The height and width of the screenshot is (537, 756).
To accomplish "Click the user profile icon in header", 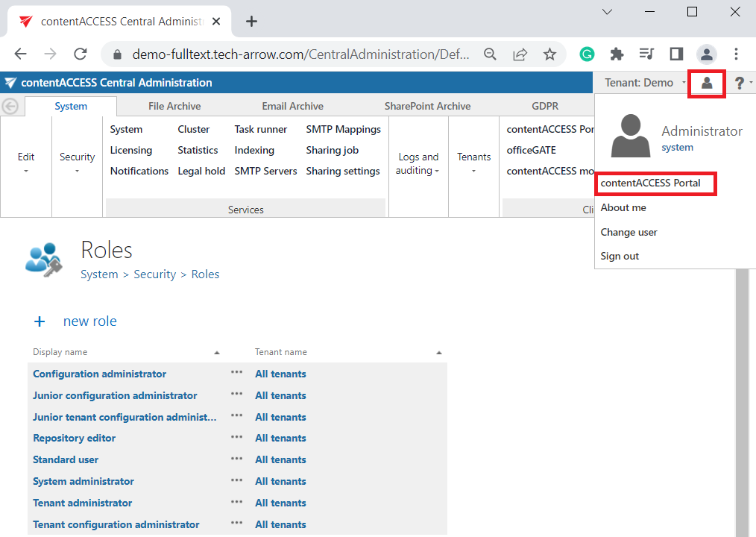I will coord(707,83).
